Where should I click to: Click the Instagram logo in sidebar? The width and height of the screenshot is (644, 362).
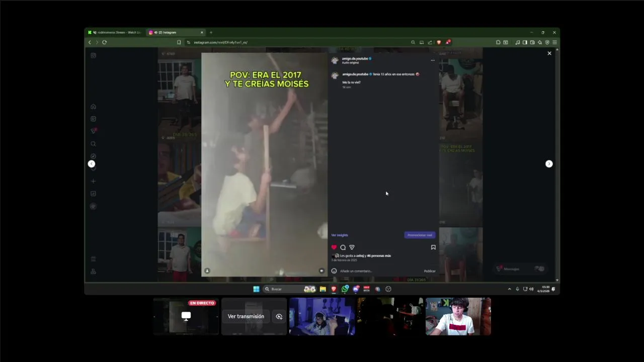pos(93,55)
